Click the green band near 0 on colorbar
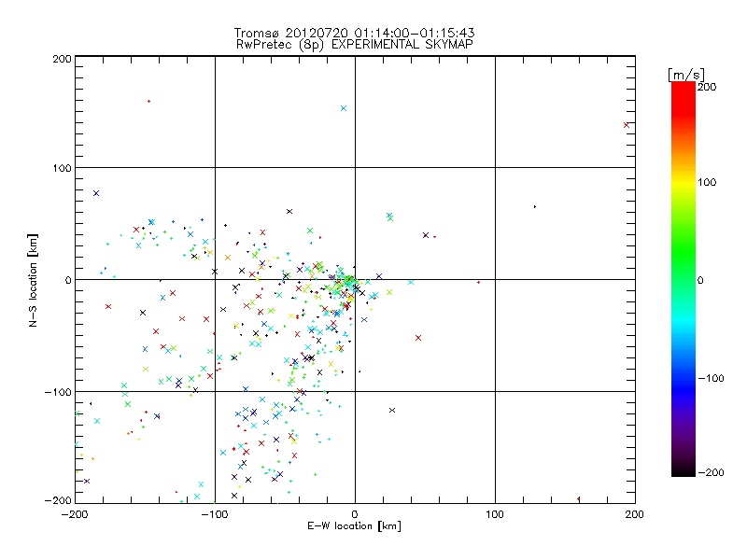 pyautogui.click(x=684, y=280)
